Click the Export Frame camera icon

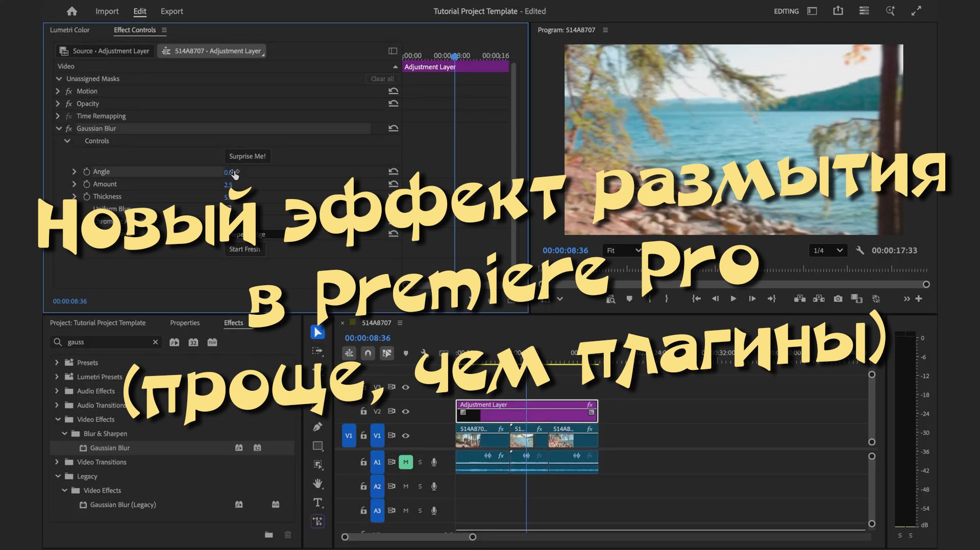tap(838, 299)
